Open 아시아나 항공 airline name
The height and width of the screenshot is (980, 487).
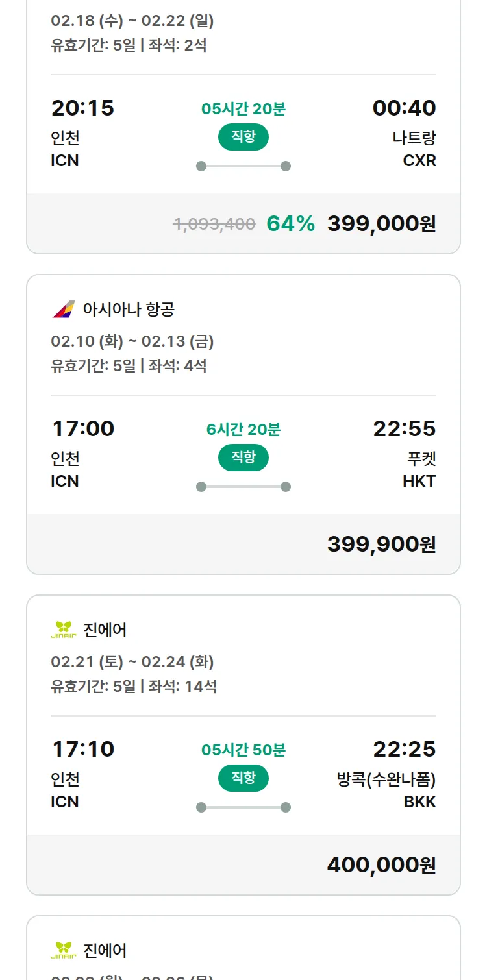129,309
